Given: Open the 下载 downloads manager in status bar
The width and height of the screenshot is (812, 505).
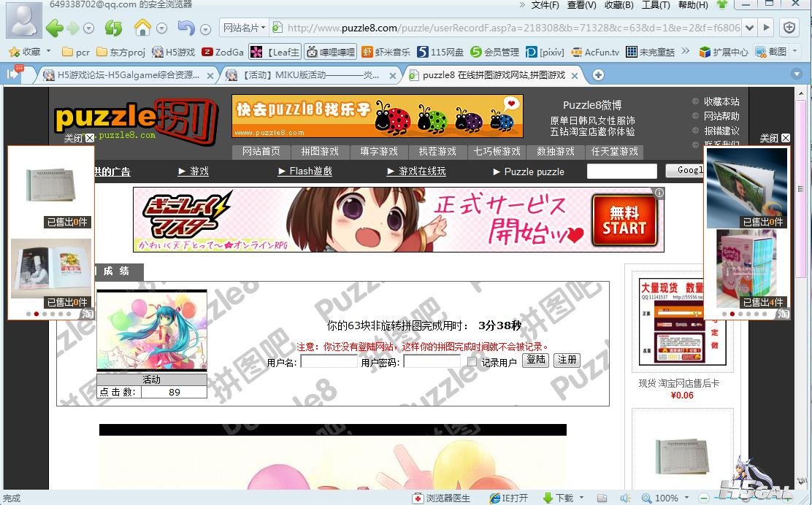Looking at the screenshot, I should point(558,498).
